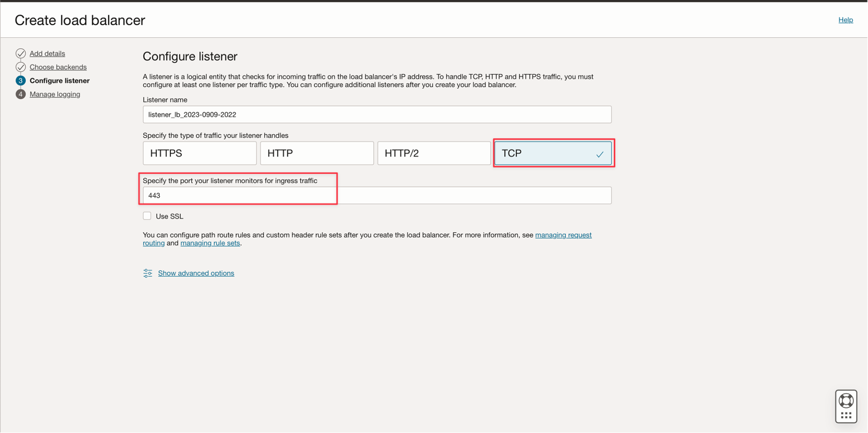Click the Listener name text field
This screenshot has width=868, height=433.
377,115
